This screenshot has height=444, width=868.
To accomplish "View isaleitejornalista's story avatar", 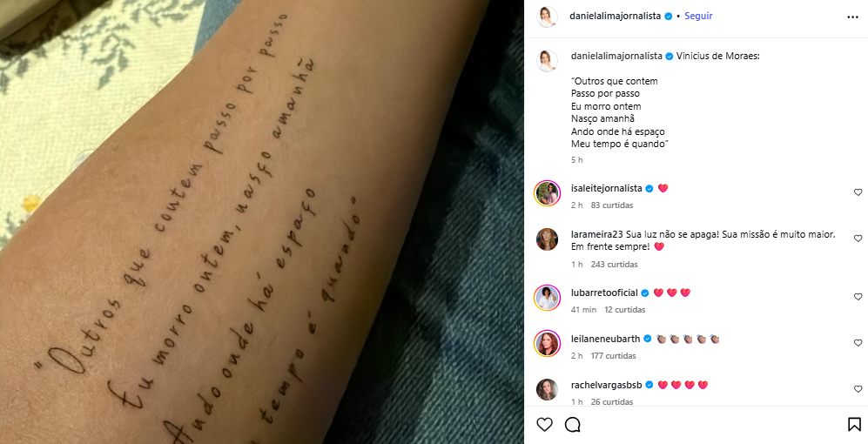I will coord(547,193).
